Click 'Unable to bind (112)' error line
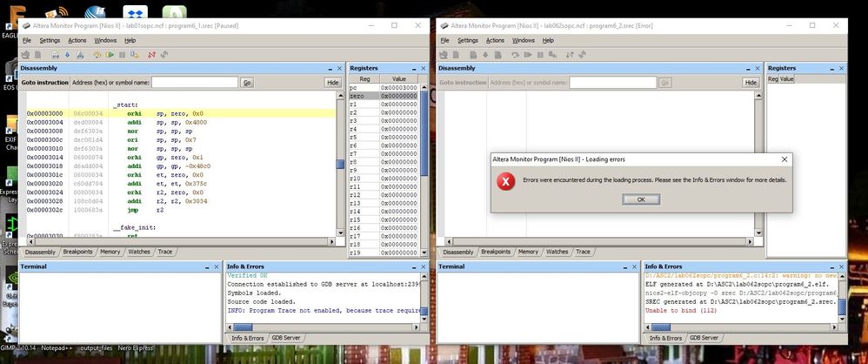The height and width of the screenshot is (364, 868). [681, 311]
